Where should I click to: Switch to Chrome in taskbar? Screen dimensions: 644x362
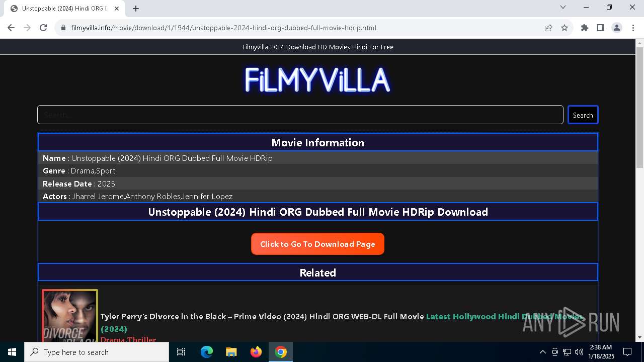coord(281,352)
